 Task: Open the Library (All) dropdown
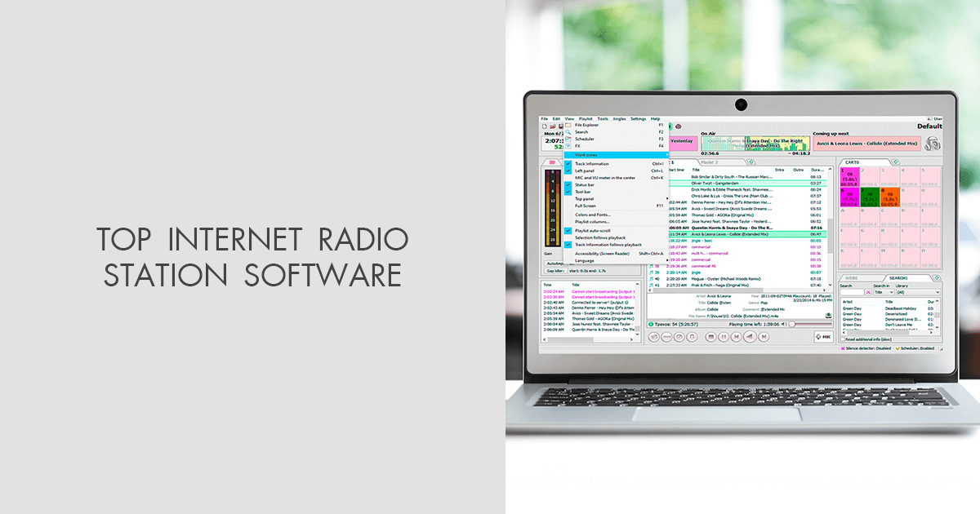(x=917, y=292)
